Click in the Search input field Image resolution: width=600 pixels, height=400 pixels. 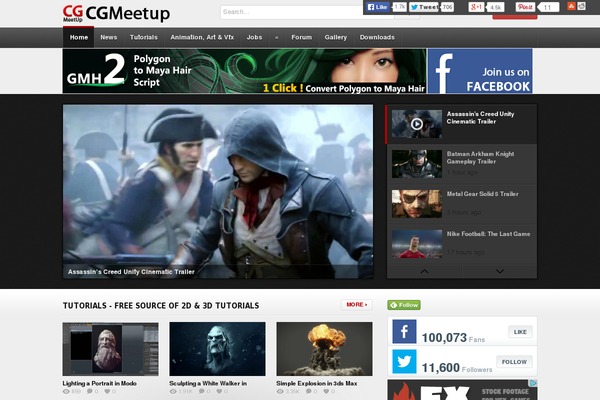(x=307, y=12)
